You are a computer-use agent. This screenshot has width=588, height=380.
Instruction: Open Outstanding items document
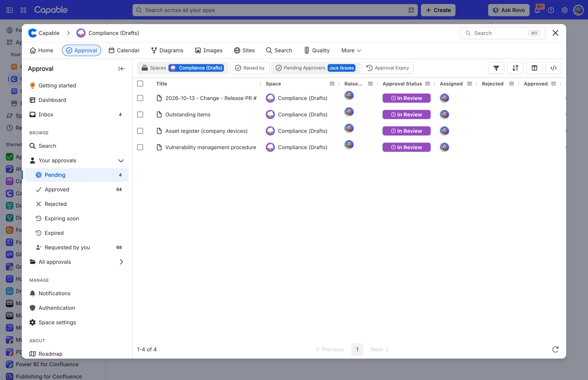click(x=188, y=115)
